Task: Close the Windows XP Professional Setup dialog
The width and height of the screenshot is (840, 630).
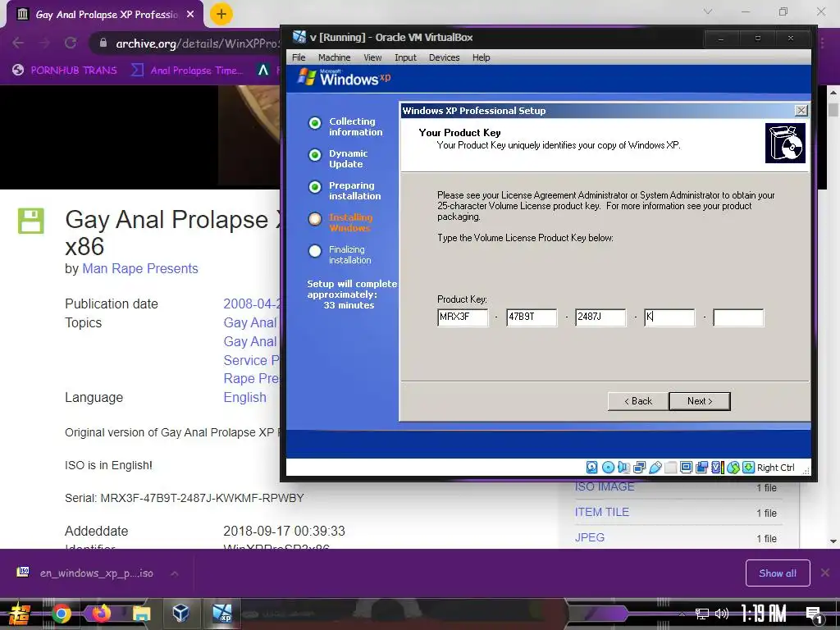Action: point(801,111)
